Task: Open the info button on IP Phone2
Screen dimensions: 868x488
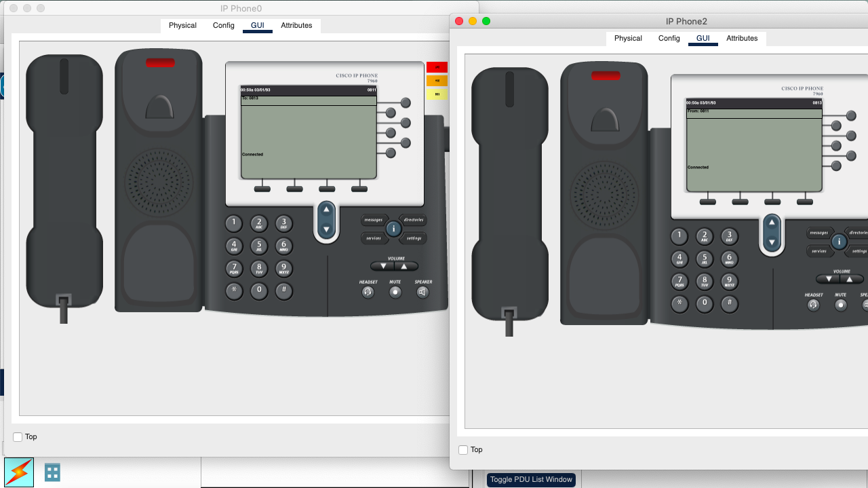Action: 839,242
